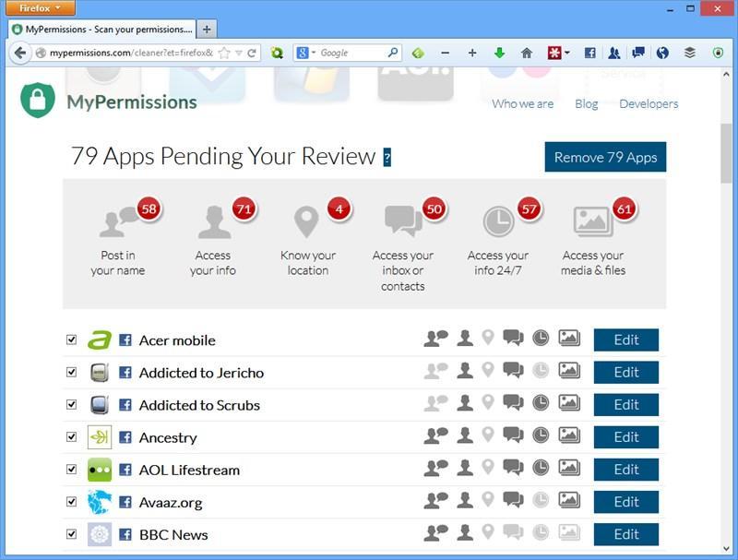Click the AOL Lifestream green app icon

(x=100, y=470)
